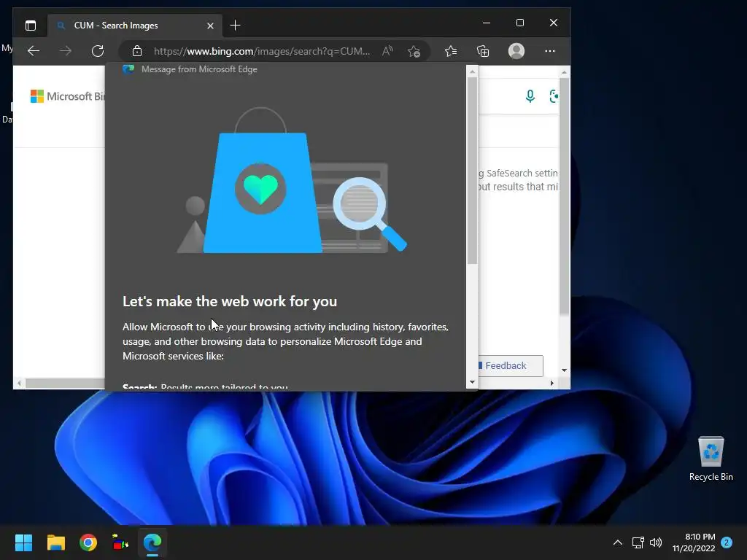Viewport: 747px width, 560px height.
Task: Open network status tray icon
Action: point(638,542)
